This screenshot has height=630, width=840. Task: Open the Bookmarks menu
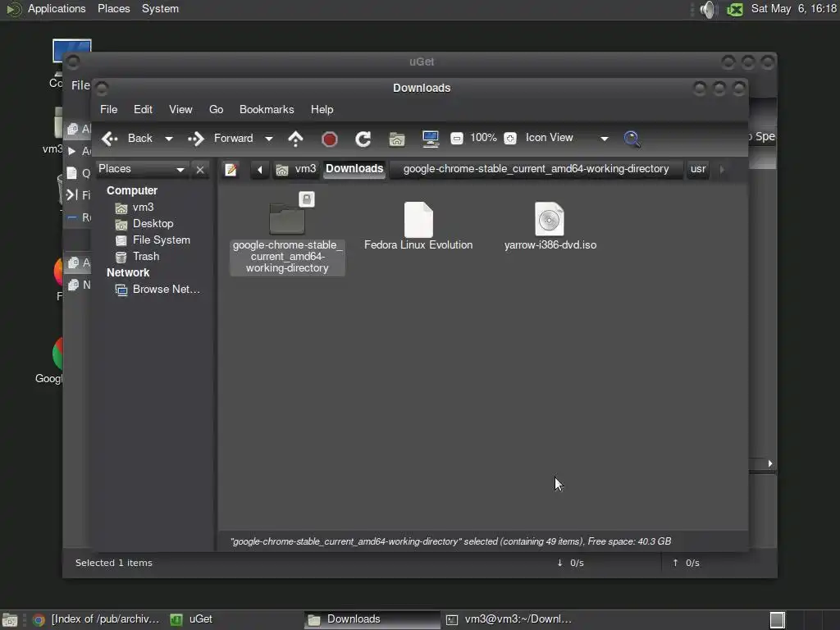click(x=267, y=109)
